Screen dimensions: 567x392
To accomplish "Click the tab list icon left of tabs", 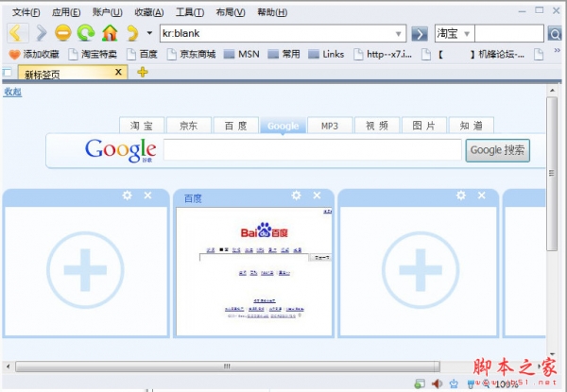I will tap(8, 72).
